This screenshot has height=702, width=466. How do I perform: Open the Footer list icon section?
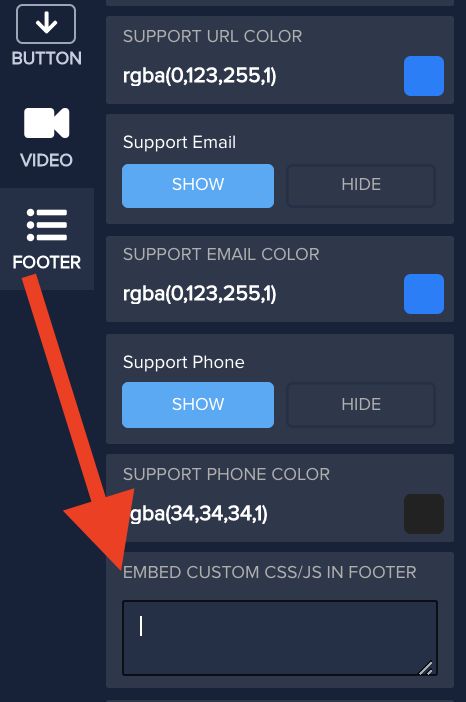(47, 225)
